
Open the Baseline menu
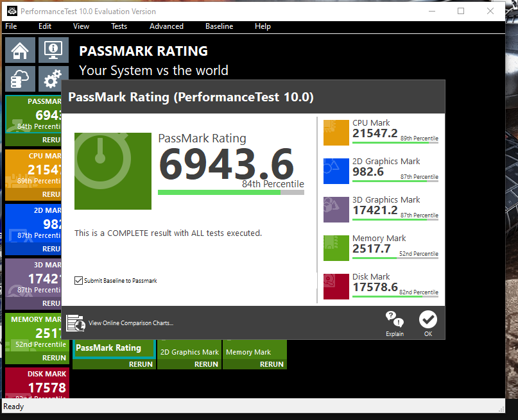pos(219,26)
